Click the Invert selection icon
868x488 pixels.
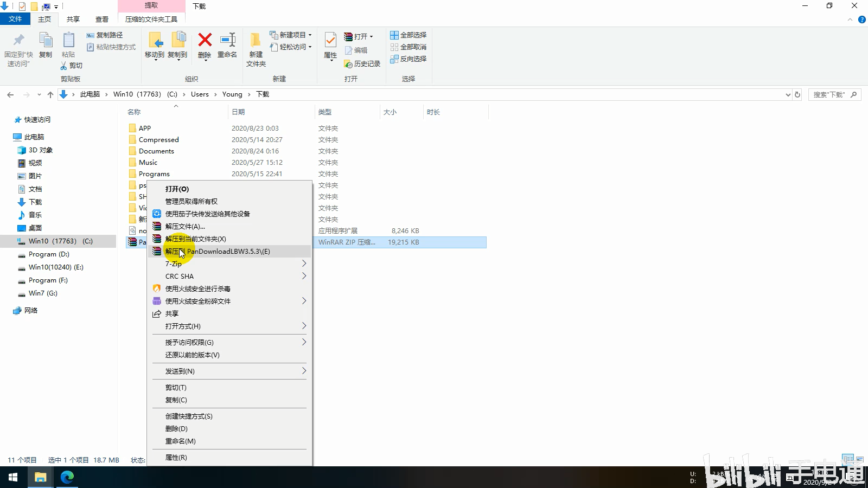(x=394, y=59)
